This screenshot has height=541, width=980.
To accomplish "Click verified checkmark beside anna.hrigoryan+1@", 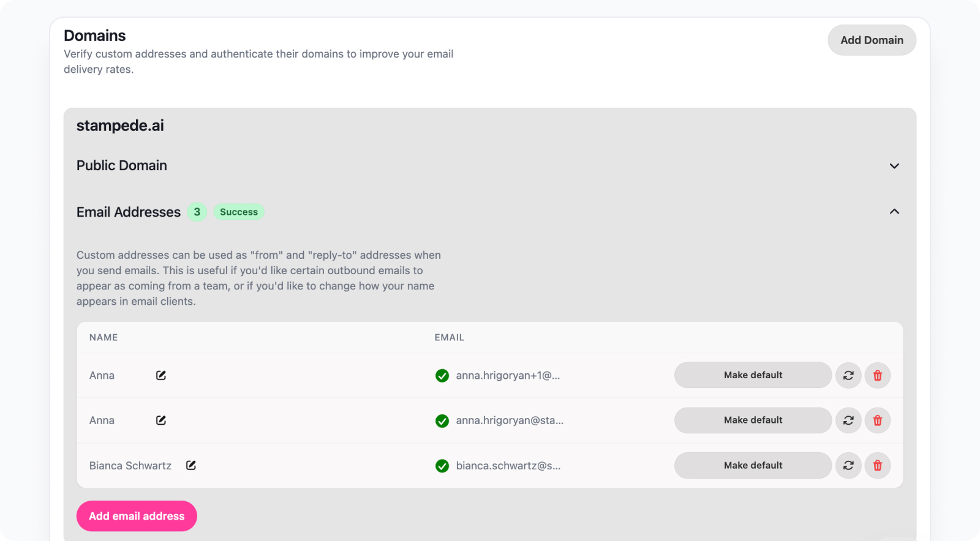I will coord(442,376).
